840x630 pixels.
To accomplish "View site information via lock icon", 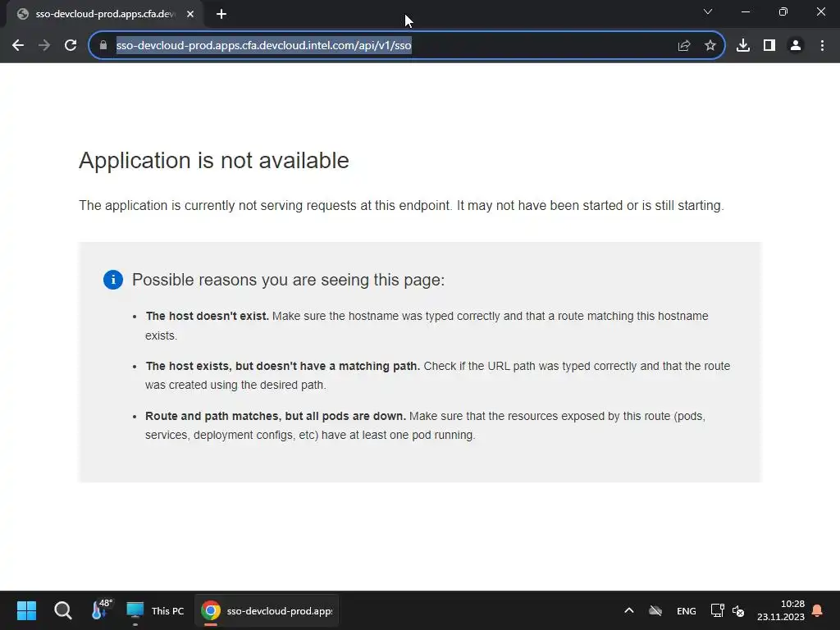I will [x=103, y=46].
